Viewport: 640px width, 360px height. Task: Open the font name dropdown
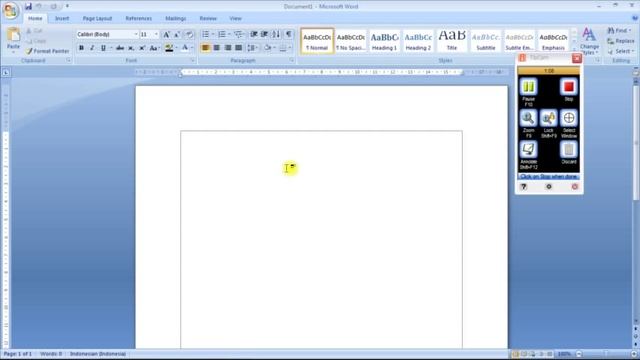136,35
